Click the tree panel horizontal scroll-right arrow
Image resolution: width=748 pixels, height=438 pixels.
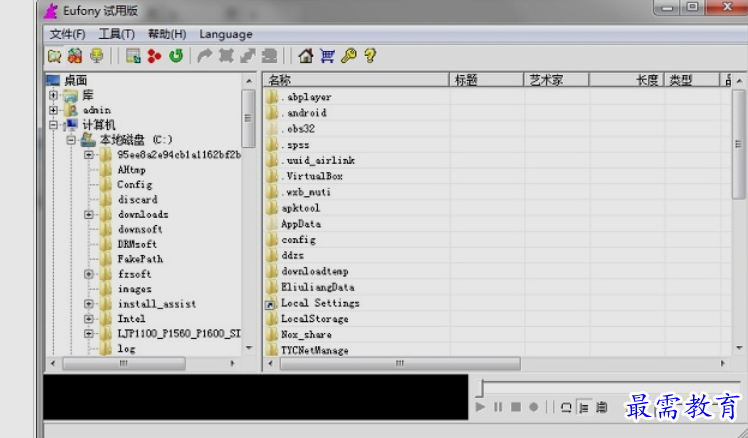point(232,364)
